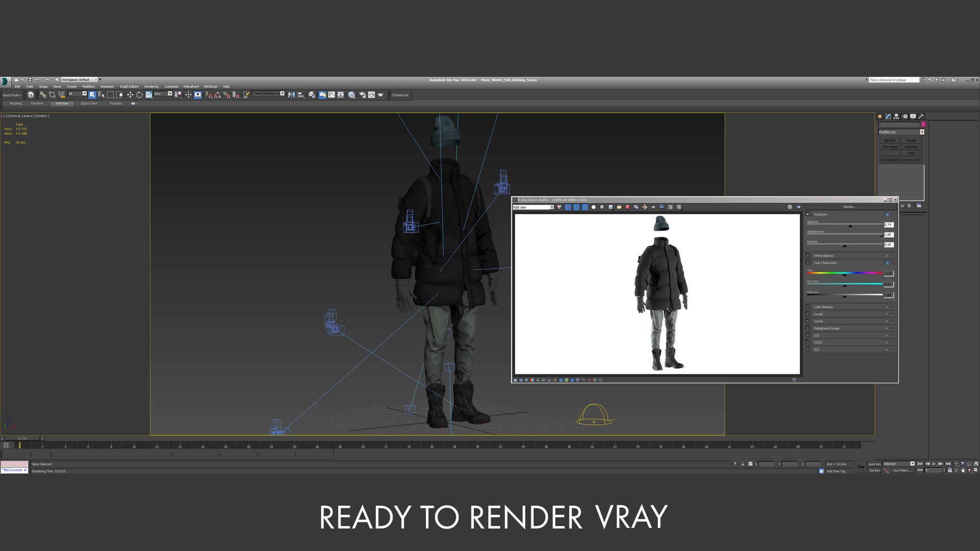Click the Modify tab icon in command panel

tap(888, 116)
